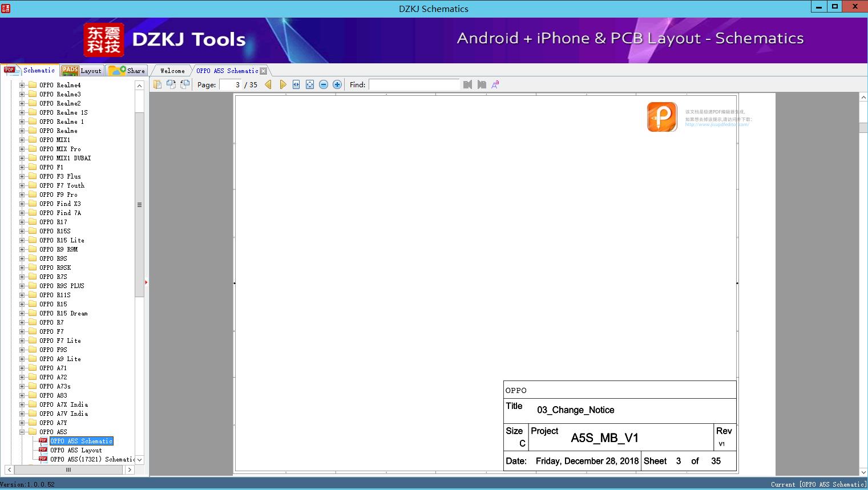Select OPPO A5S Schematic in tree
868x490 pixels.
[82, 441]
